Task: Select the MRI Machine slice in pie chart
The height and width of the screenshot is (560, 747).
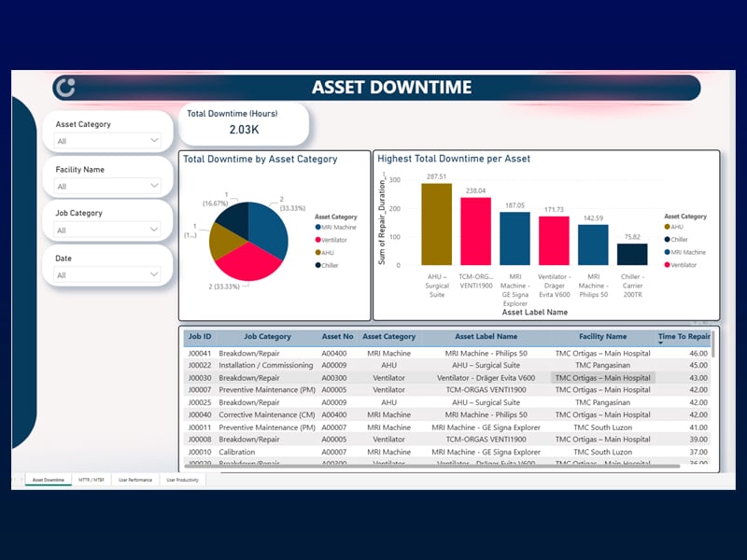Action: pos(269,229)
